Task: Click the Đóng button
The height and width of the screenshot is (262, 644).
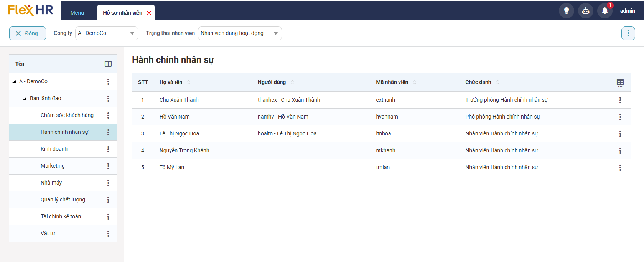Action: click(27, 33)
